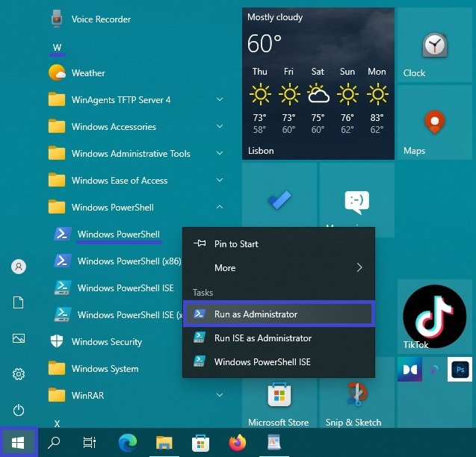Expand the WinRAR folder chevron
The width and height of the screenshot is (476, 457).
(x=220, y=395)
